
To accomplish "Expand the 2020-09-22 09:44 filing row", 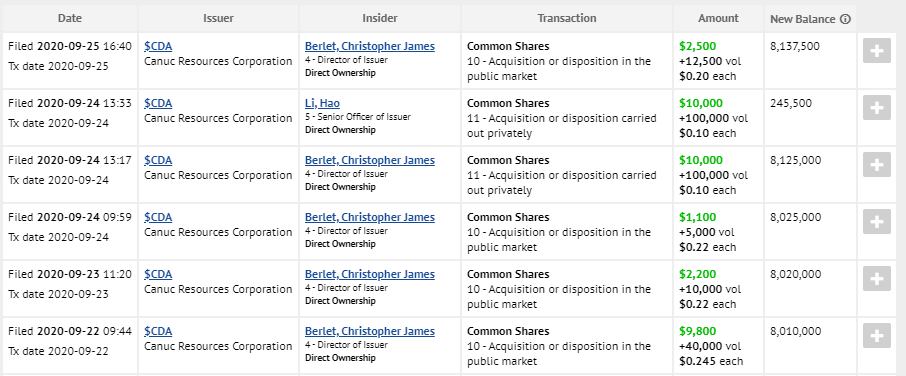I will 877,336.
